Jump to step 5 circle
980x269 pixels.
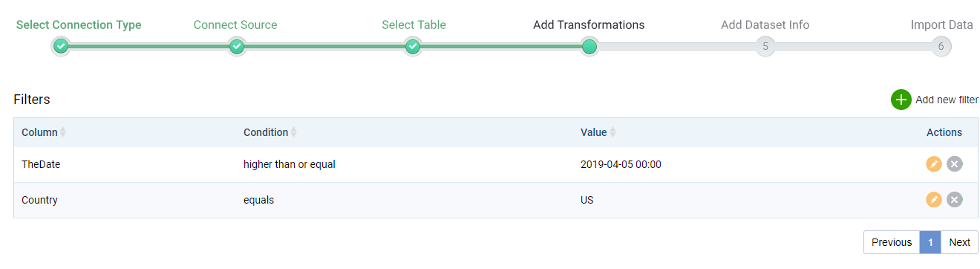(765, 47)
